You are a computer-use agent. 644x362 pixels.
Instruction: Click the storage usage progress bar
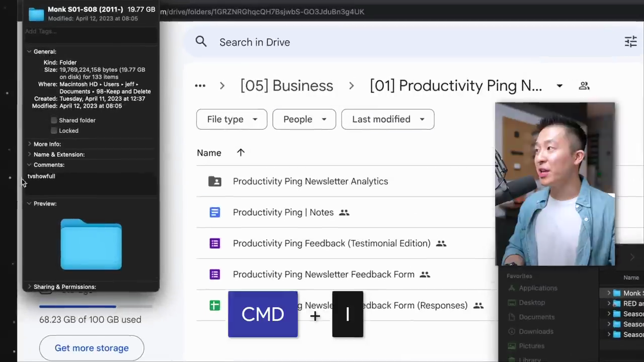[96, 306]
